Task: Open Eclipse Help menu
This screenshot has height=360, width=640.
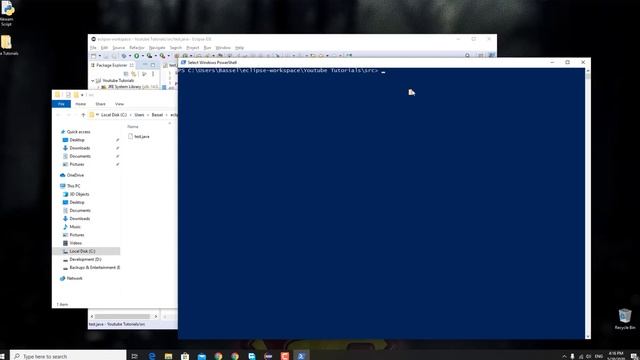Action: click(240, 48)
